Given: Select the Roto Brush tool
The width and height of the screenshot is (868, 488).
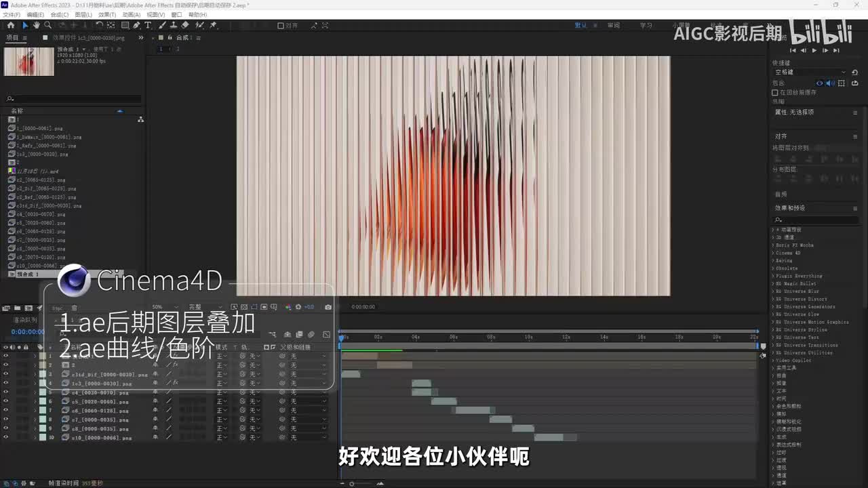Looking at the screenshot, I should [200, 25].
